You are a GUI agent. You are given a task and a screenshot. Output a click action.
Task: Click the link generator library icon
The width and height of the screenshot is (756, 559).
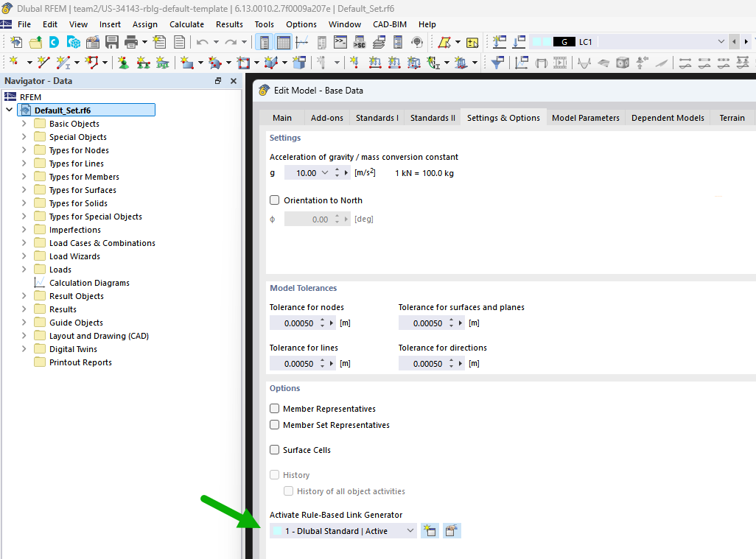(452, 530)
